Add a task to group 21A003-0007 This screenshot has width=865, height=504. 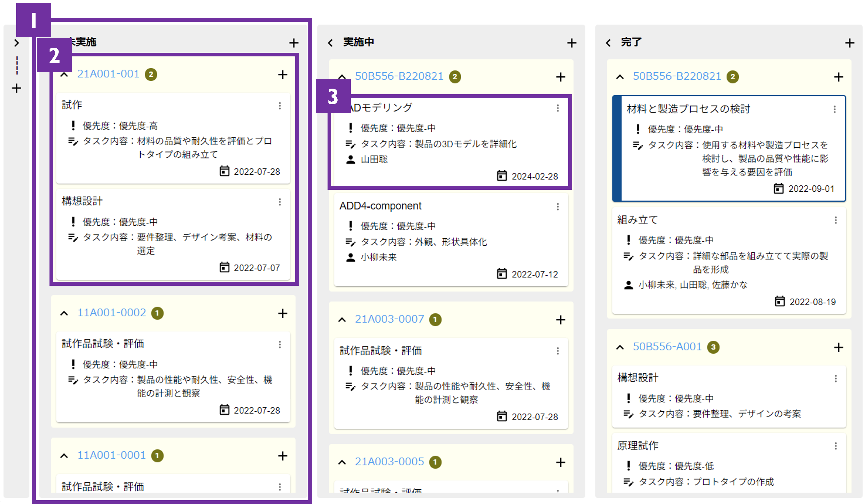(x=561, y=320)
